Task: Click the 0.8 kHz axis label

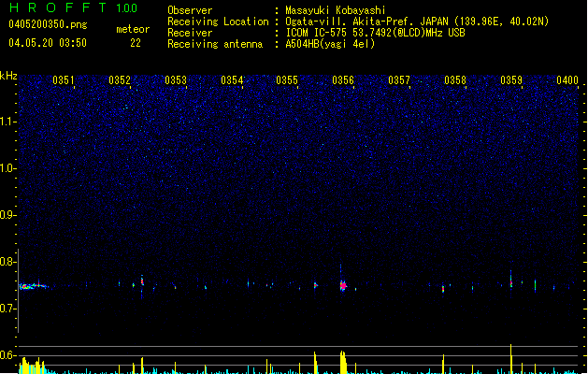Action: click(8, 262)
